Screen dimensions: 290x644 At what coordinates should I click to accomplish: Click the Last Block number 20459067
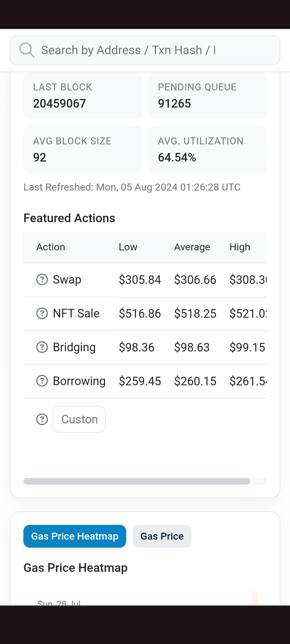60,104
